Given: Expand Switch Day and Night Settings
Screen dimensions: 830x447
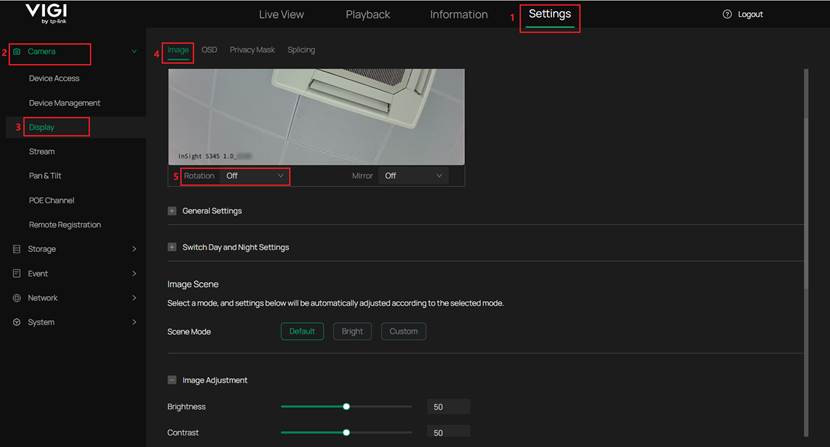Looking at the screenshot, I should pyautogui.click(x=172, y=247).
